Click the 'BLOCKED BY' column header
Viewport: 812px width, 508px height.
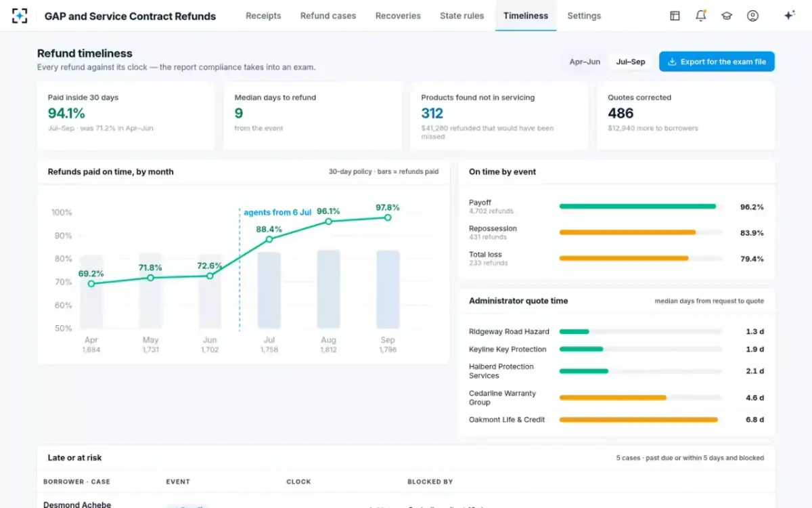pyautogui.click(x=430, y=482)
